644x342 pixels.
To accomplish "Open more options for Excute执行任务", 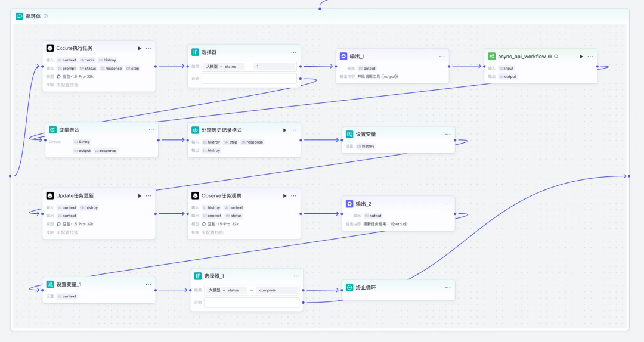I will coord(148,48).
